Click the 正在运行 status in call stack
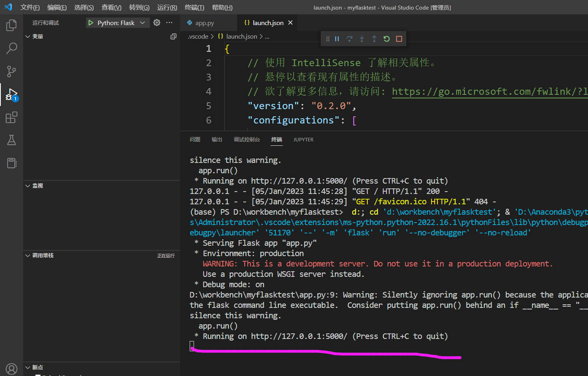The image size is (588, 376). 166,256
